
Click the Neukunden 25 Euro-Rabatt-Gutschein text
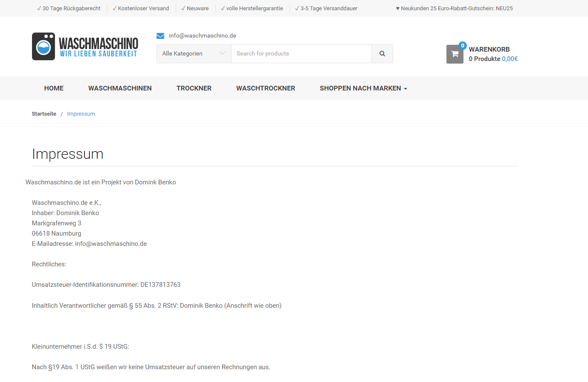455,9
